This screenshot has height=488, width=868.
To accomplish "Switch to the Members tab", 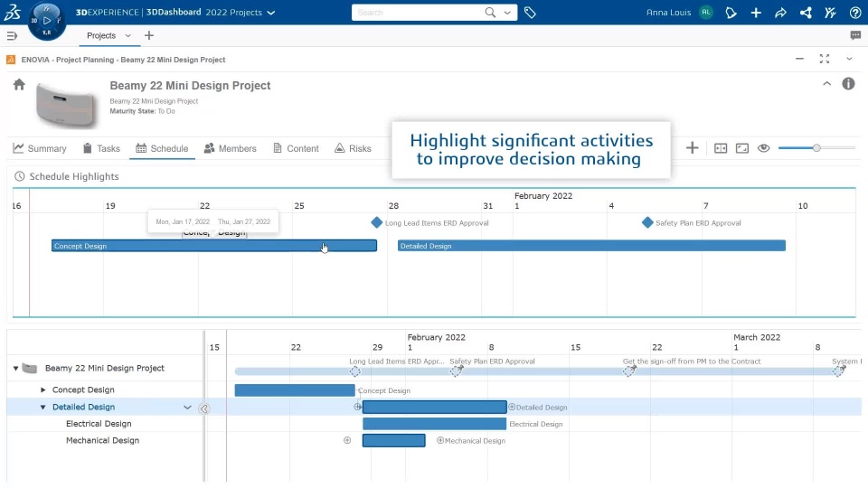I will pos(230,148).
